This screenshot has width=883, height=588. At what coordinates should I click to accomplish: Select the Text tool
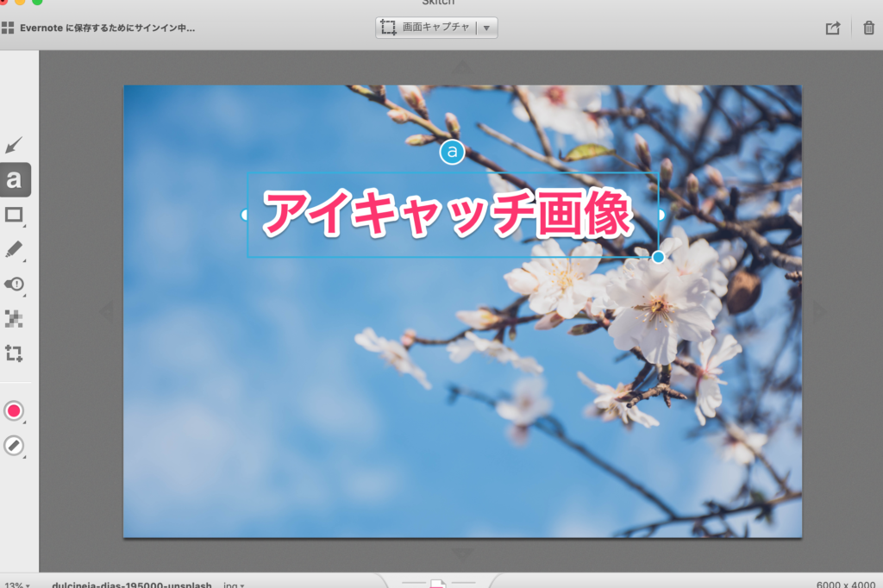tap(14, 180)
